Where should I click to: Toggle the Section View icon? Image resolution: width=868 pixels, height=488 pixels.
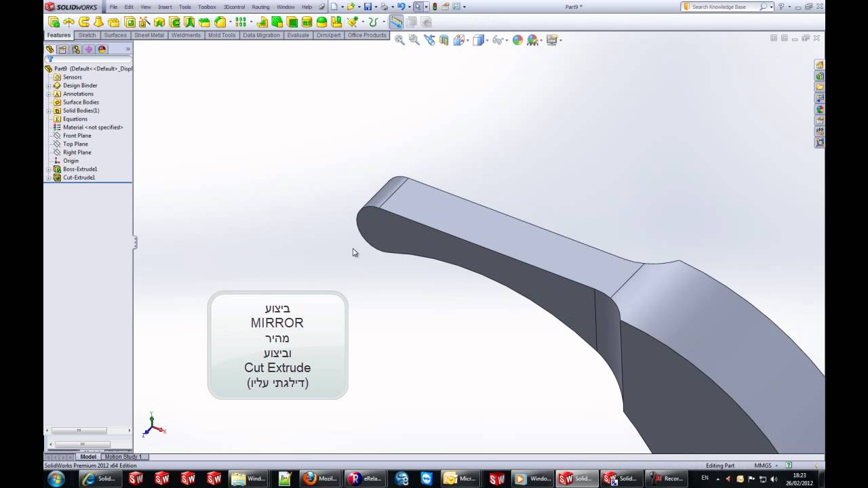444,40
